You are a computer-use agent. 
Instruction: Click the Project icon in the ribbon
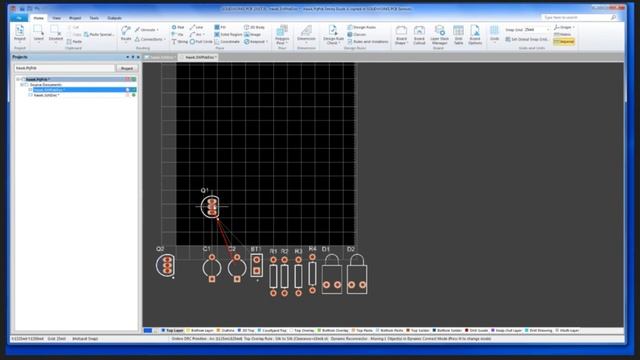pos(20,33)
